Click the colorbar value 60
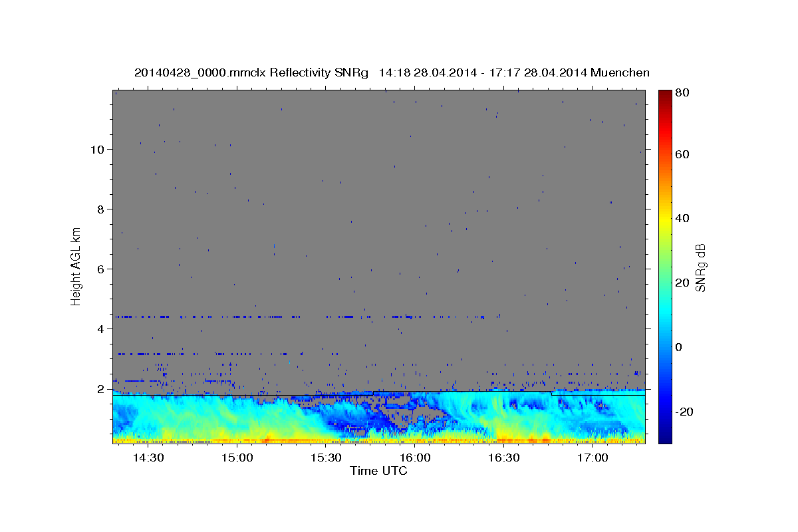This screenshot has width=798, height=532. (x=682, y=154)
